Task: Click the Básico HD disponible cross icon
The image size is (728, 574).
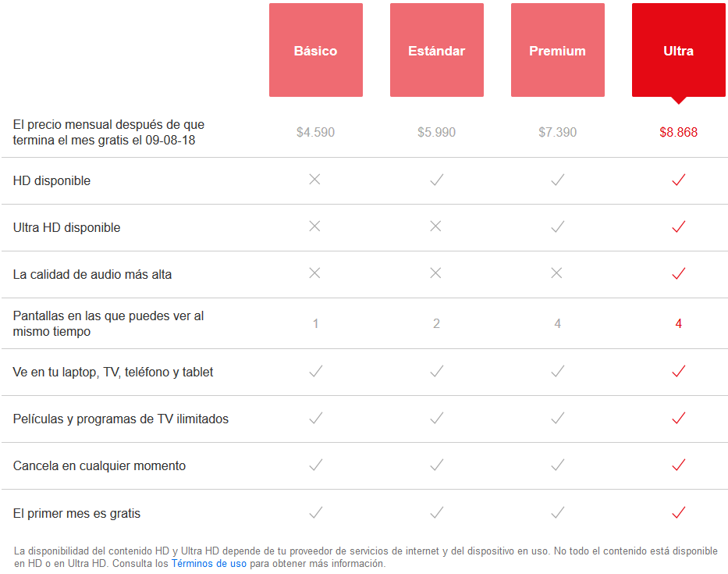Action: [x=314, y=180]
